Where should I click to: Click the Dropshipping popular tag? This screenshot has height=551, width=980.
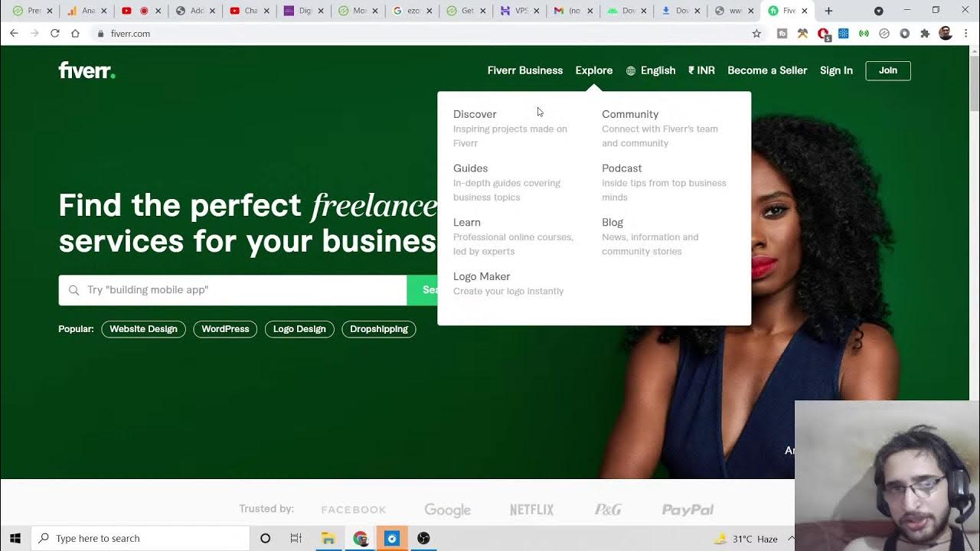[379, 329]
